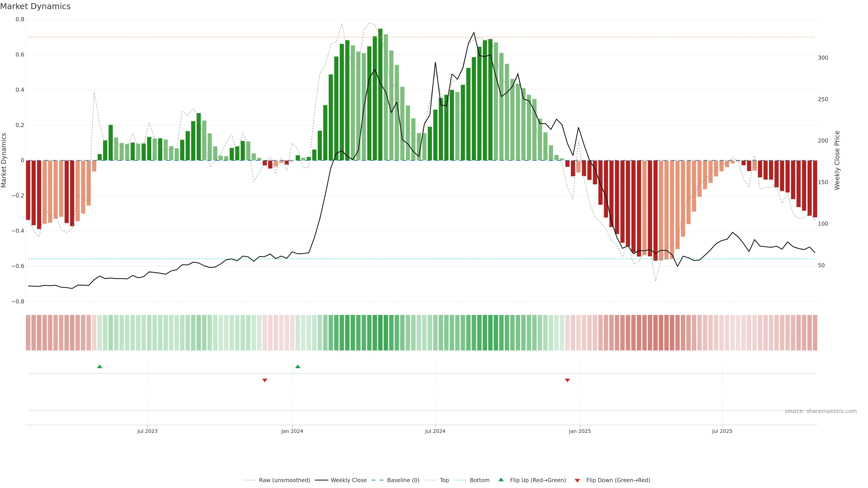Click the red flip-down marker before Jan 2025
This screenshot has height=488, width=868.
click(x=567, y=380)
